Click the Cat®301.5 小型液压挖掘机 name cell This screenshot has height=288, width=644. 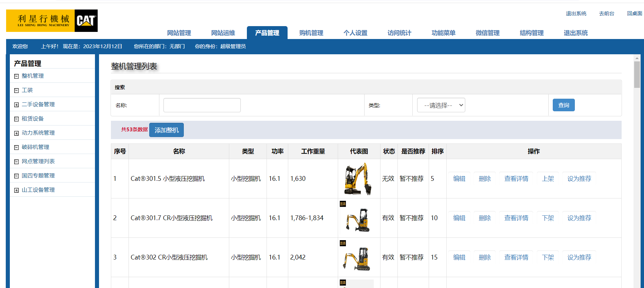coord(179,178)
